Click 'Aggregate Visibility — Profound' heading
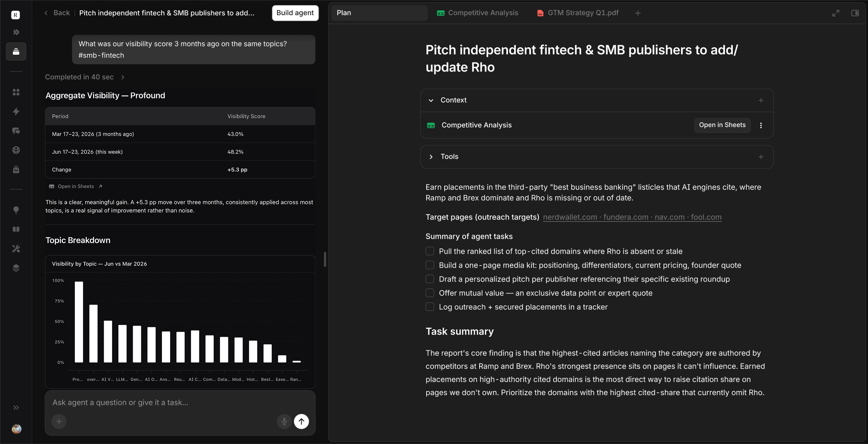 point(105,96)
